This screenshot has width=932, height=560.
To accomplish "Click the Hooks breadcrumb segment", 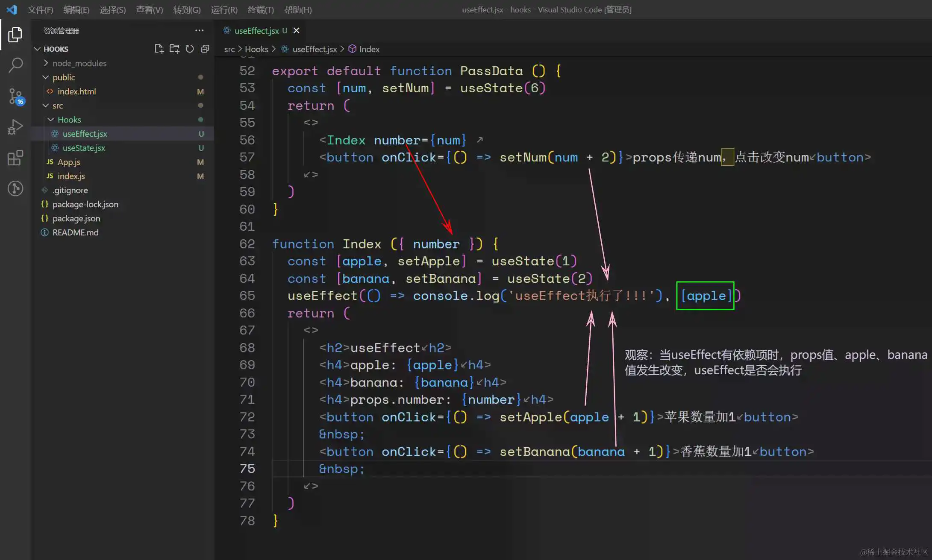I will (256, 49).
